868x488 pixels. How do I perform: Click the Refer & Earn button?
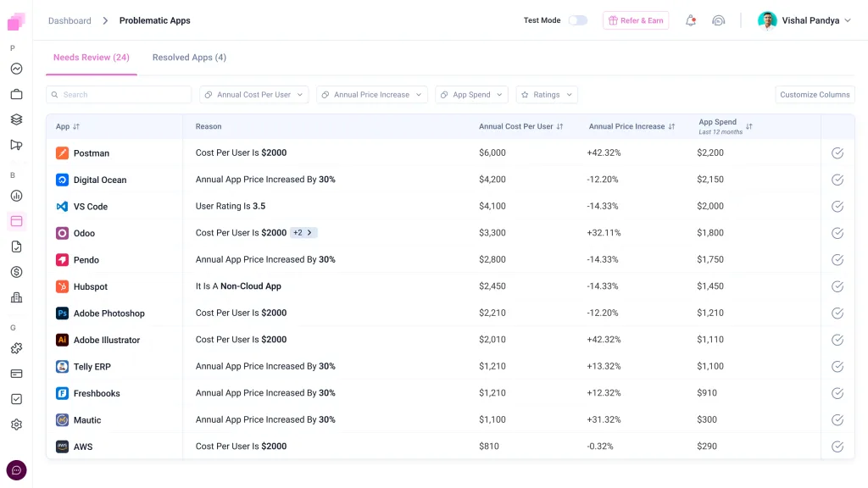(x=636, y=20)
